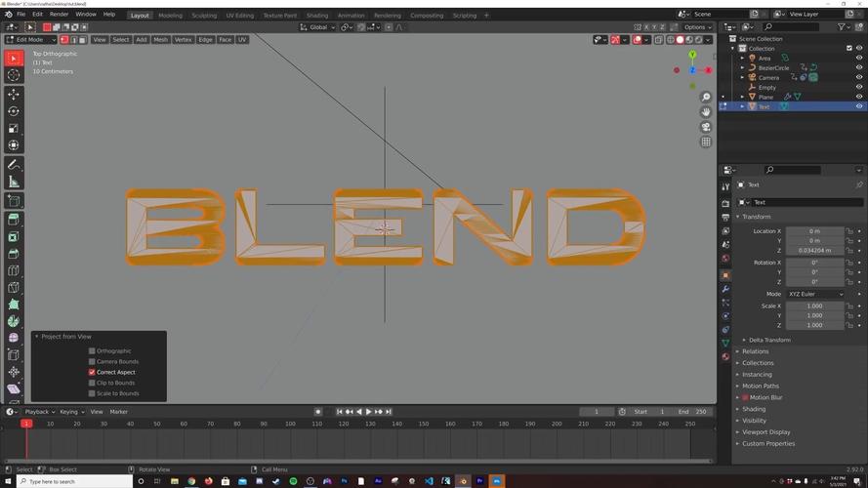Enable the Orthographic checkbox
The height and width of the screenshot is (488, 868).
(x=92, y=350)
